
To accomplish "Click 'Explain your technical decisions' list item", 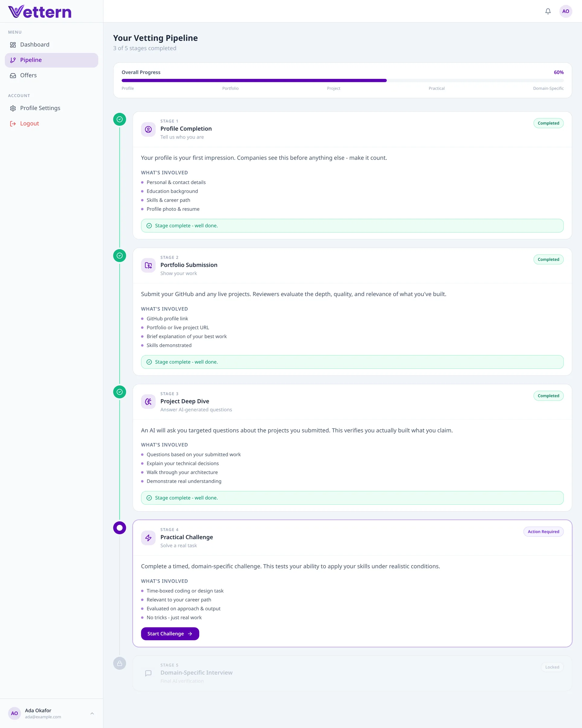I will point(182,463).
